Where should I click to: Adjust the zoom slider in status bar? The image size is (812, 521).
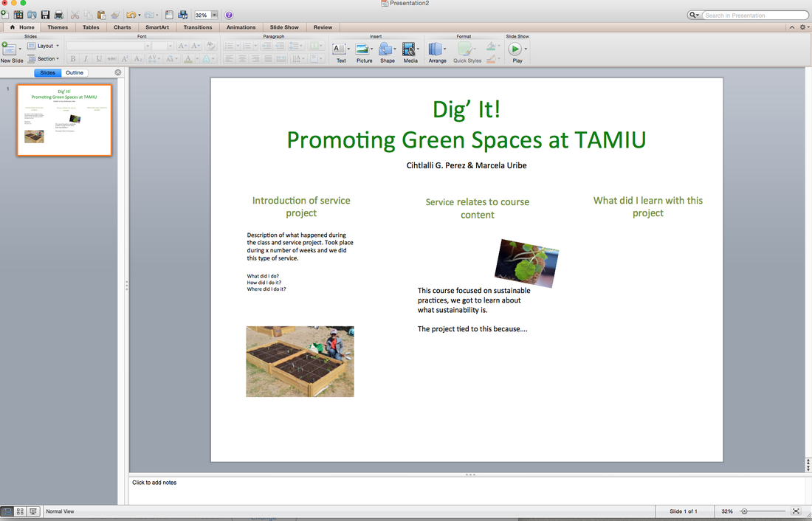click(x=744, y=511)
